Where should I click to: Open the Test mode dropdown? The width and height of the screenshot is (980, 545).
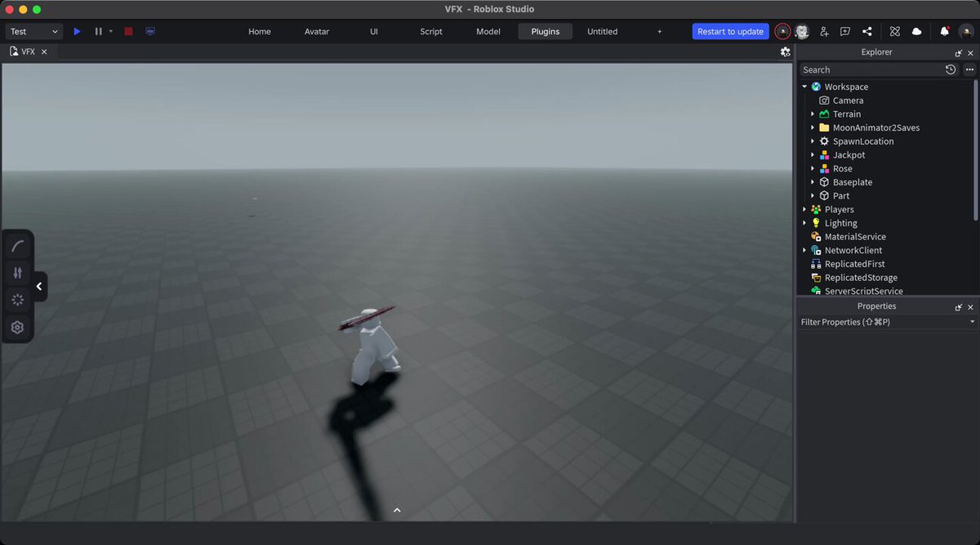pos(34,31)
